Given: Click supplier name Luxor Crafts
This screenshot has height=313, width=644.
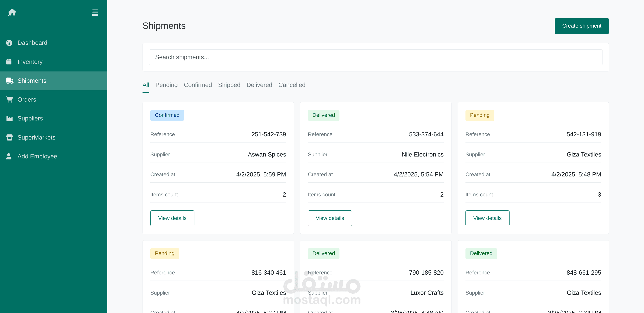Looking at the screenshot, I should click(427, 293).
